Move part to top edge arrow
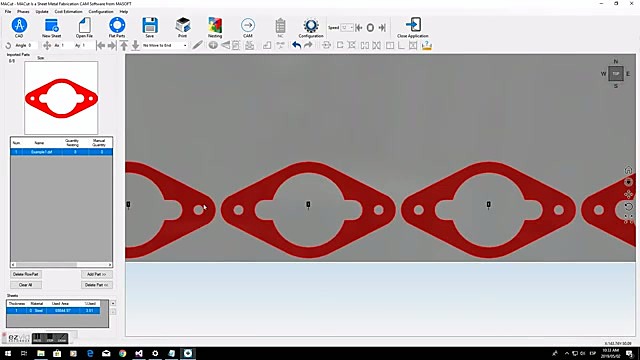 (x=124, y=45)
